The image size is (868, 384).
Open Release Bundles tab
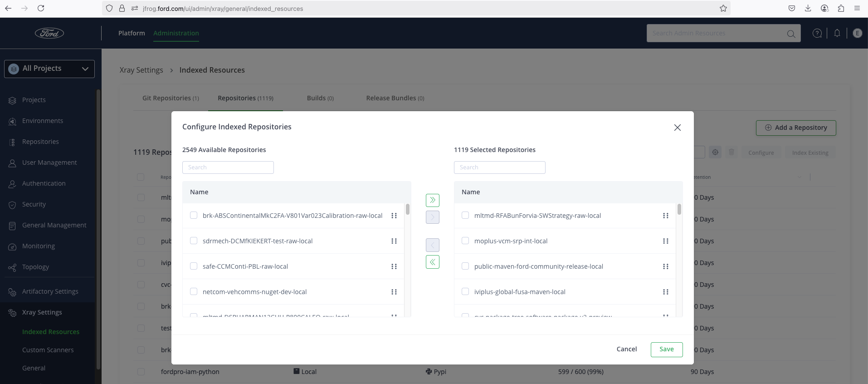(x=395, y=98)
